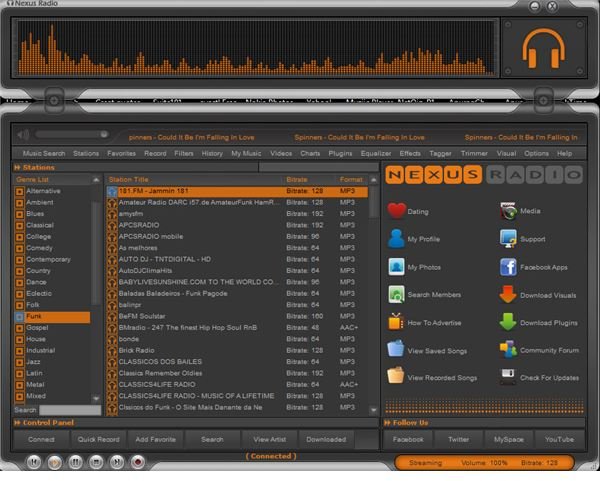Toggle the Blues genre checkbox
This screenshot has width=600, height=481.
(x=20, y=214)
